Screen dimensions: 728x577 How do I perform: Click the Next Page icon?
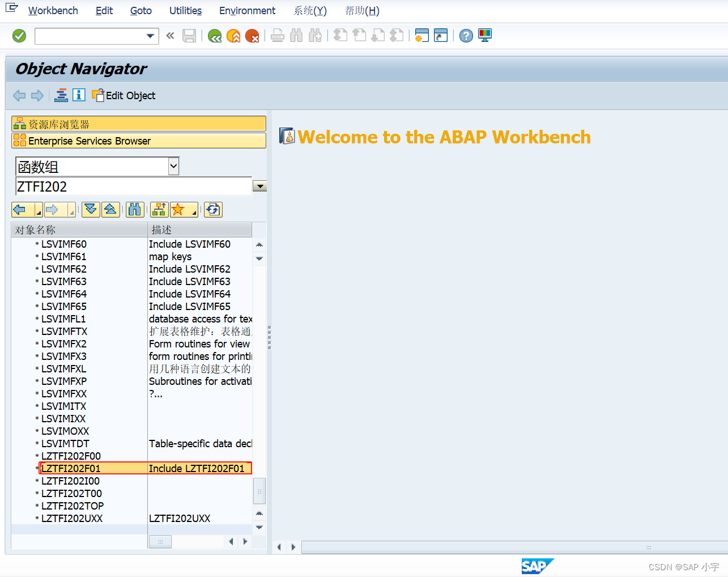click(378, 36)
